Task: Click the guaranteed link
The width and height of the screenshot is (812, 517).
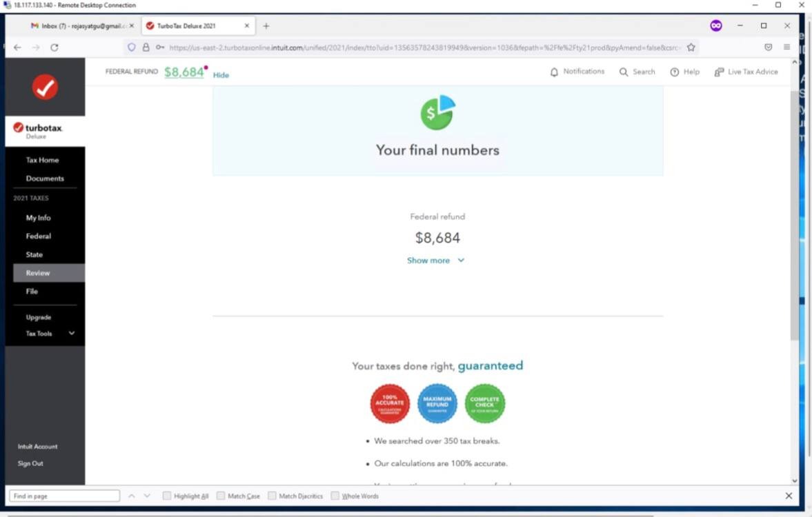Action: pyautogui.click(x=490, y=365)
